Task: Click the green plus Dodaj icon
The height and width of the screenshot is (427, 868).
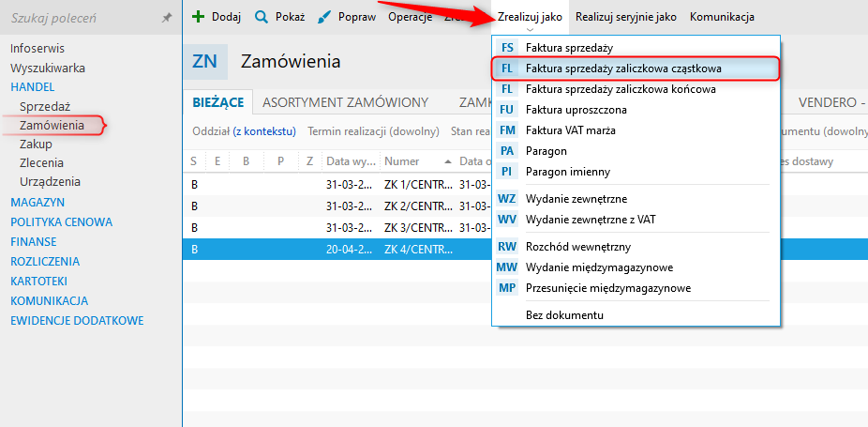Action: (198, 17)
